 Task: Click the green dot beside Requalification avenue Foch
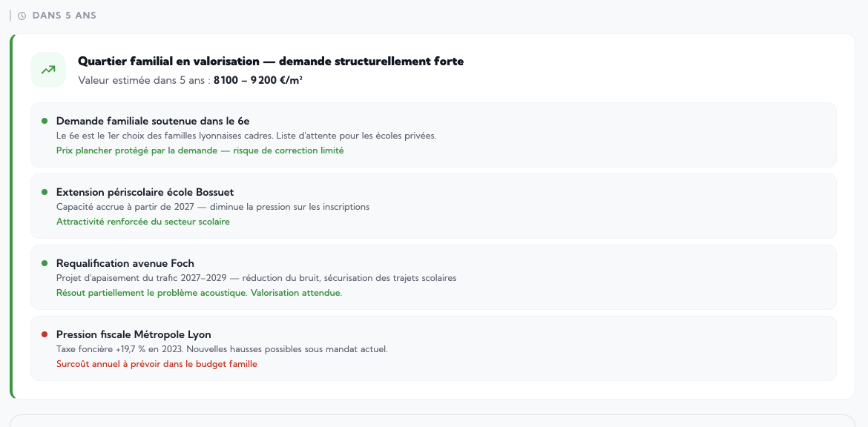[45, 263]
